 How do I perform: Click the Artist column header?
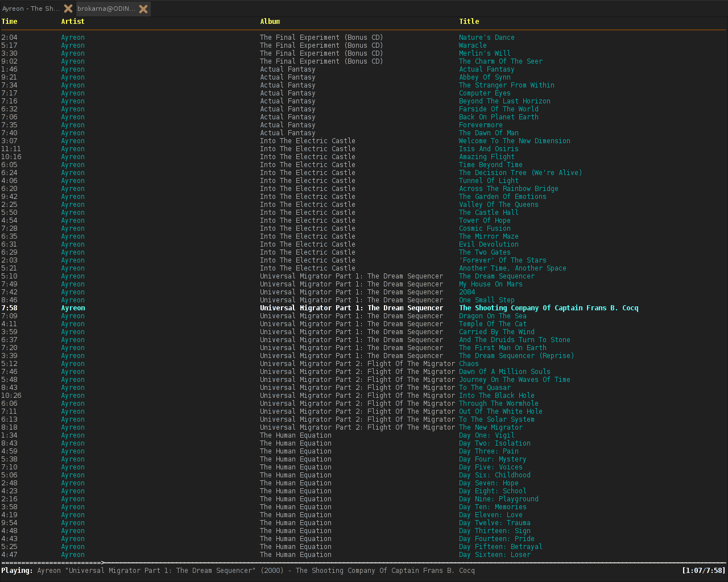73,22
